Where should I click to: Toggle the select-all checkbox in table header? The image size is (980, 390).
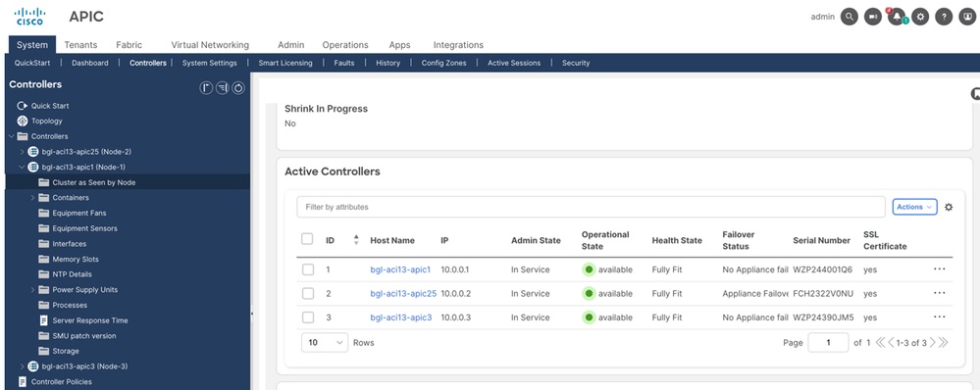tap(307, 239)
